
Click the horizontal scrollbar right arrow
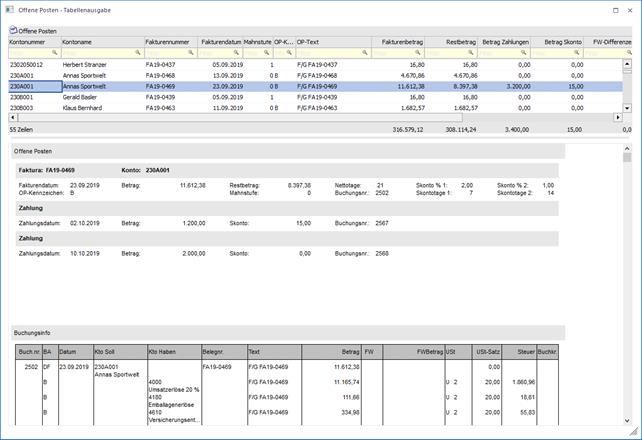pos(616,118)
